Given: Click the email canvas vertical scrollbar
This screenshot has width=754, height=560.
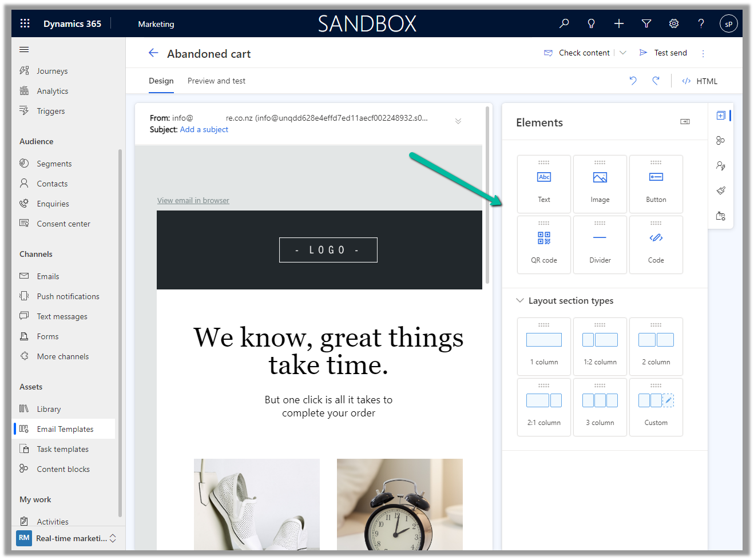Looking at the screenshot, I should 487,194.
